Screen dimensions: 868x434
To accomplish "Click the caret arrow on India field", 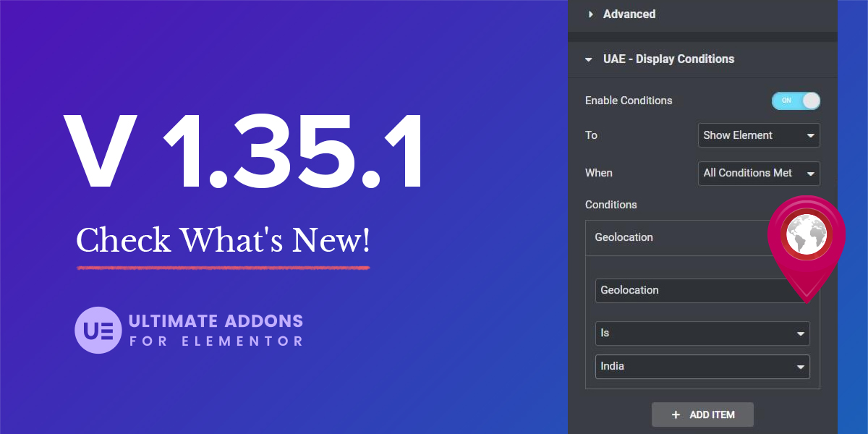I will (x=800, y=367).
